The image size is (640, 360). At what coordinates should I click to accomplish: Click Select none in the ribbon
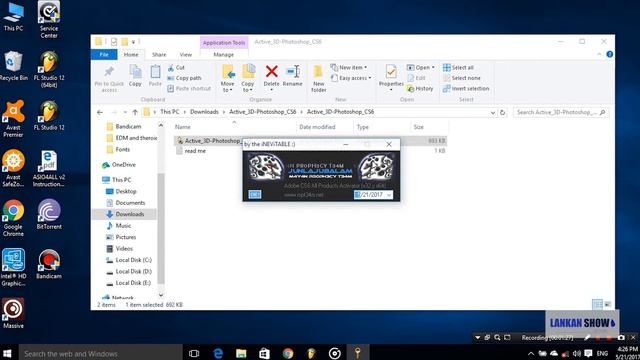462,78
